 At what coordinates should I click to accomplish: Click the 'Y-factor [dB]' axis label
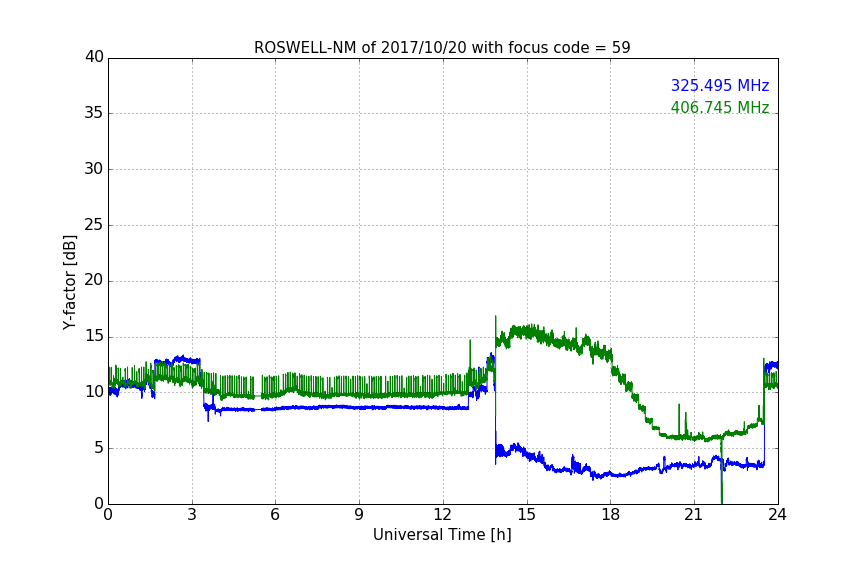tap(69, 282)
